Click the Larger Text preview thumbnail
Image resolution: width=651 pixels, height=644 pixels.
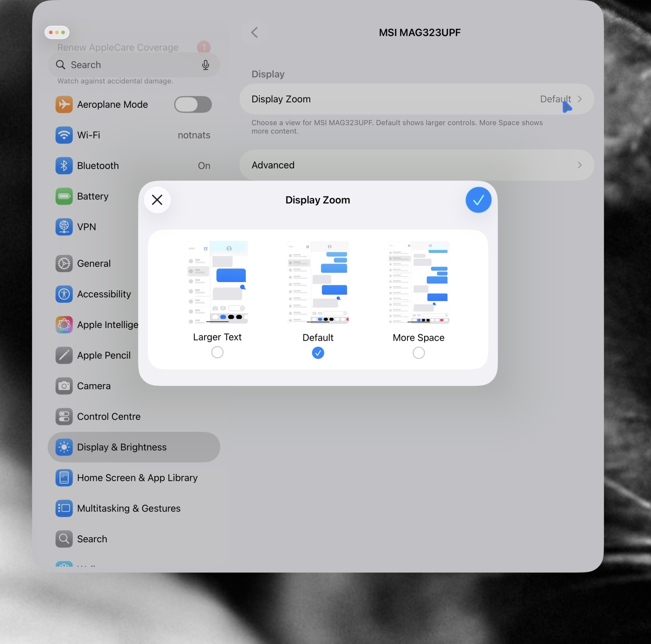point(217,282)
